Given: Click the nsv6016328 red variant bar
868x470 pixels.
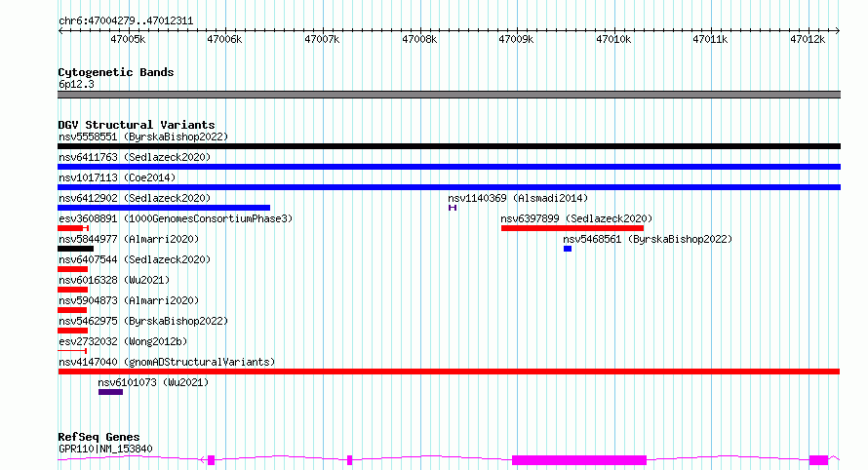Looking at the screenshot, I should (x=72, y=290).
